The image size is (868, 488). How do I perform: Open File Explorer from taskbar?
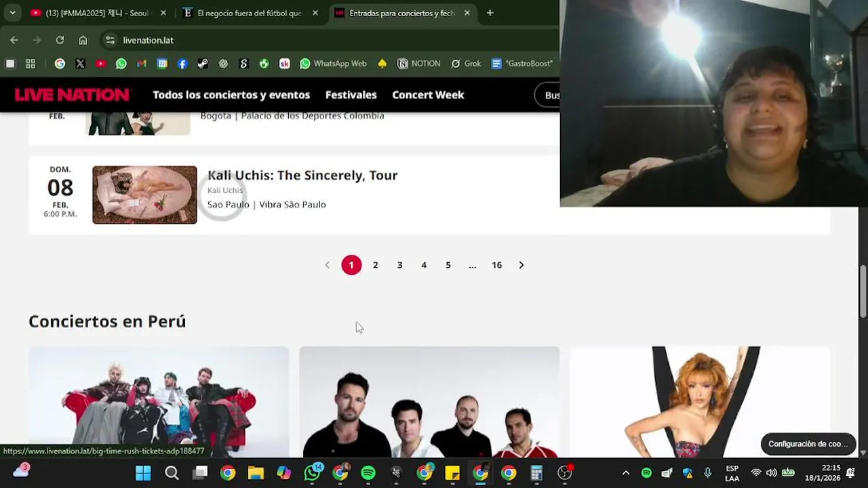256,473
